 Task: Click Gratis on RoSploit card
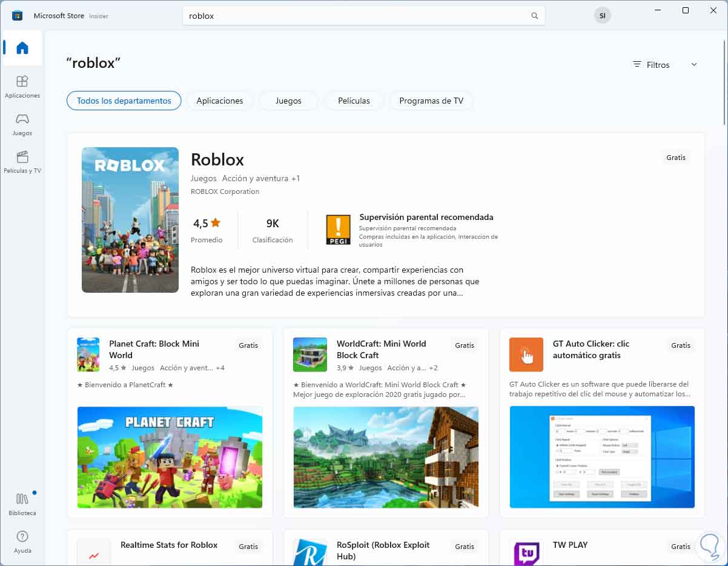pyautogui.click(x=465, y=546)
